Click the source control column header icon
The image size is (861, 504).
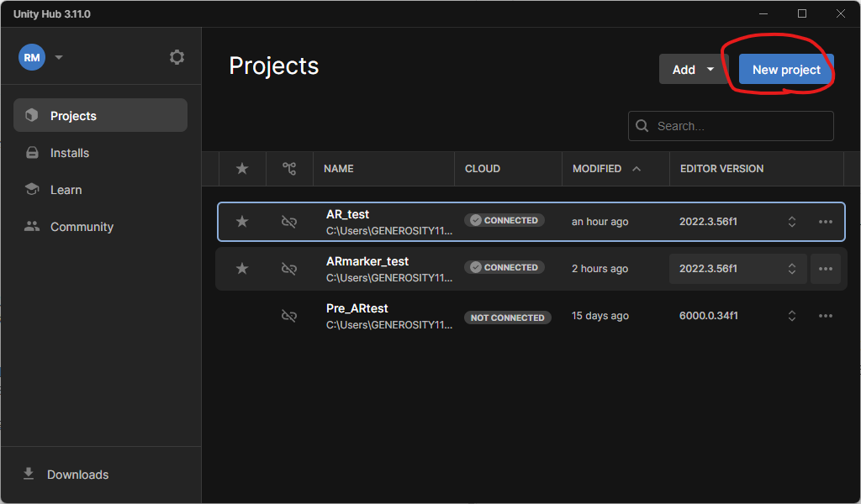[x=289, y=169]
